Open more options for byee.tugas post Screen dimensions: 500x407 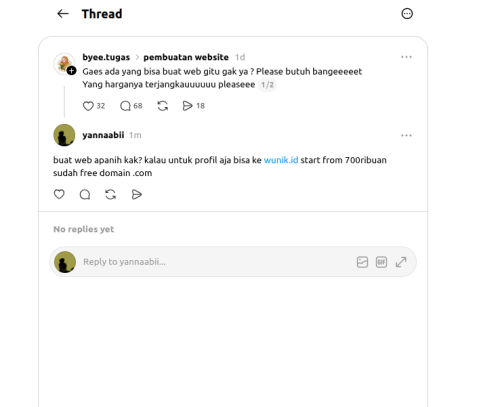pyautogui.click(x=406, y=57)
